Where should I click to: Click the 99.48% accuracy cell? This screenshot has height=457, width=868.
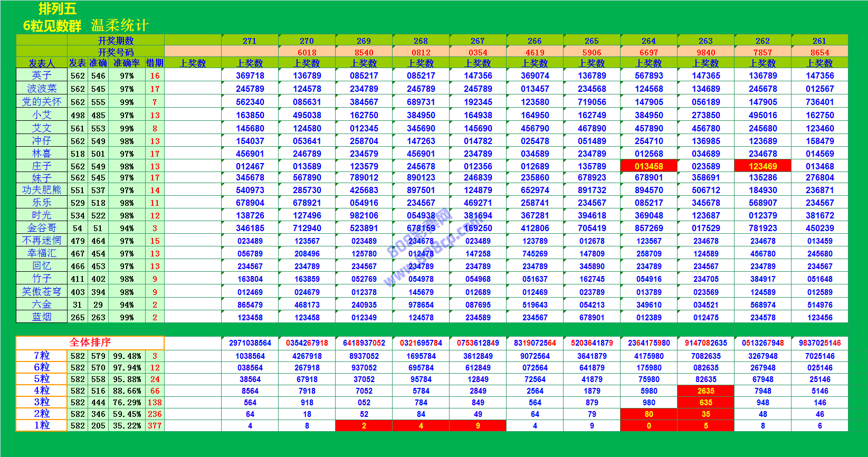(x=127, y=356)
